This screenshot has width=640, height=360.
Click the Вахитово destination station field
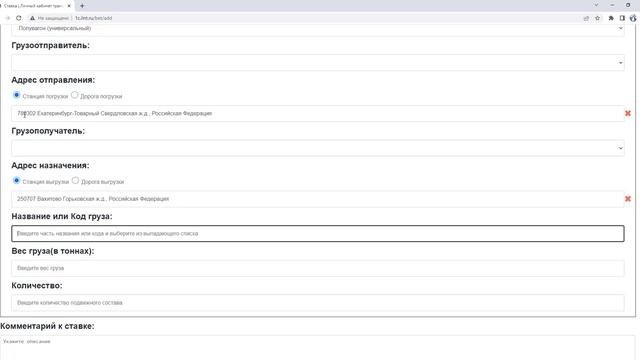coord(317,199)
